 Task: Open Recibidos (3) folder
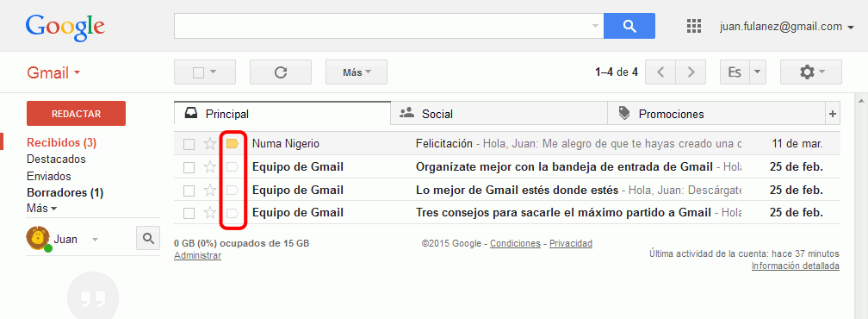click(x=61, y=143)
